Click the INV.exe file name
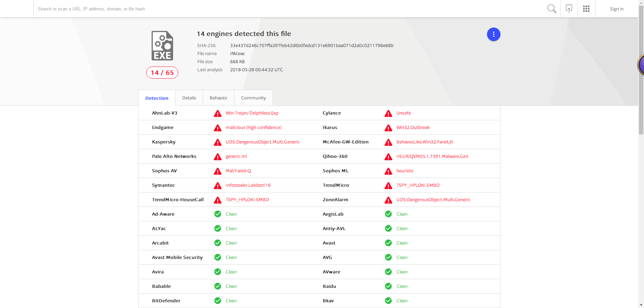Image resolution: width=644 pixels, height=308 pixels. [237, 53]
